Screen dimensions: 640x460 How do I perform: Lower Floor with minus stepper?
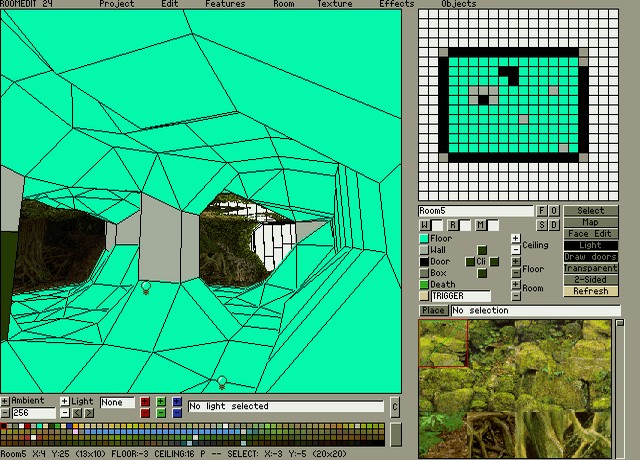click(515, 274)
